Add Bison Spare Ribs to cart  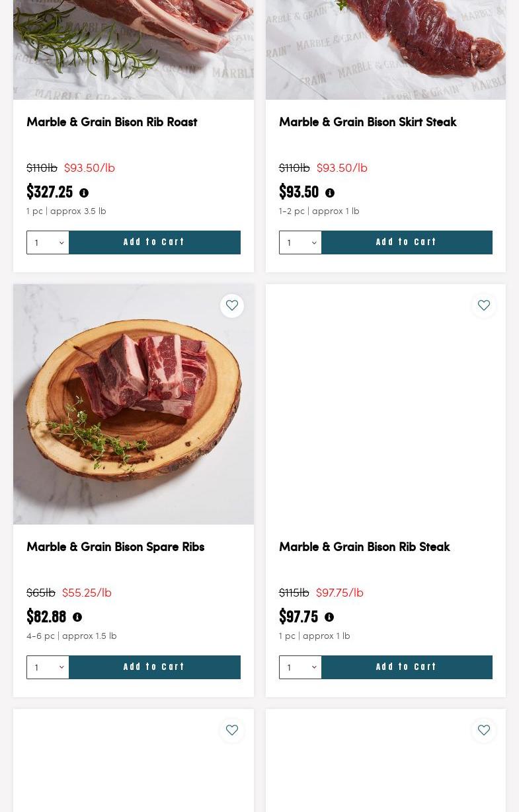pos(154,667)
